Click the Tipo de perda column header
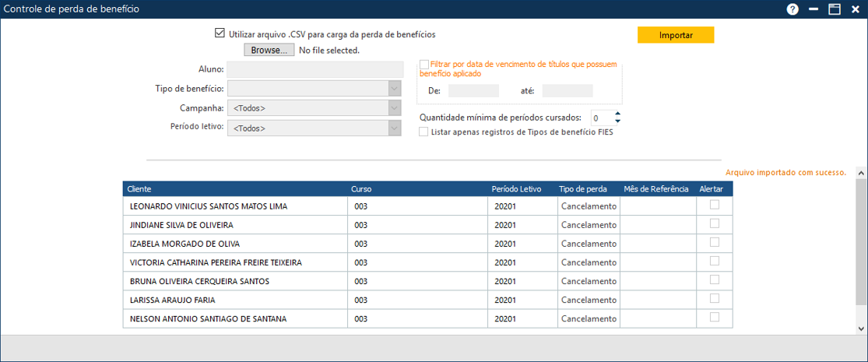 (583, 189)
